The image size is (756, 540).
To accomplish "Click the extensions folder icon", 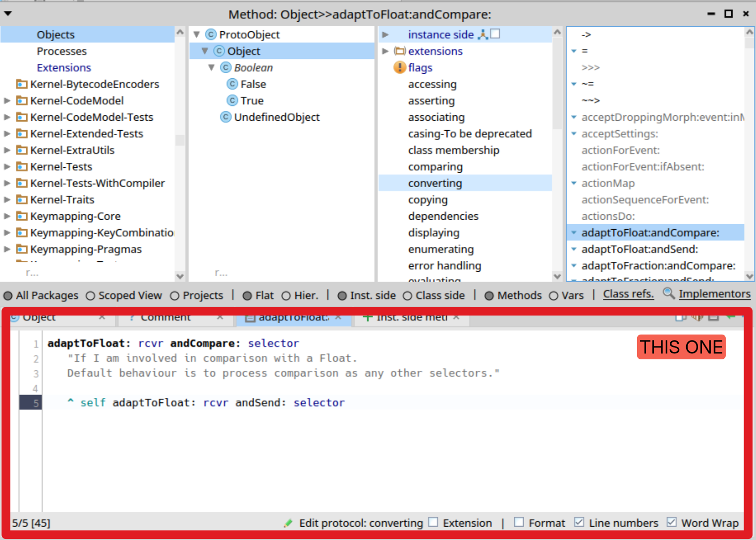I will (x=399, y=51).
